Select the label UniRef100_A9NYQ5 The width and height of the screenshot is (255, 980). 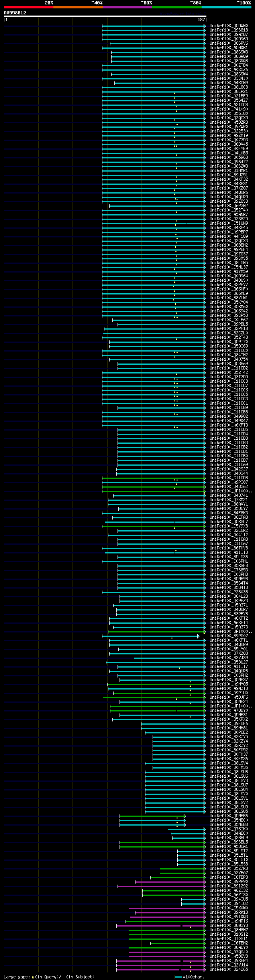229,684
